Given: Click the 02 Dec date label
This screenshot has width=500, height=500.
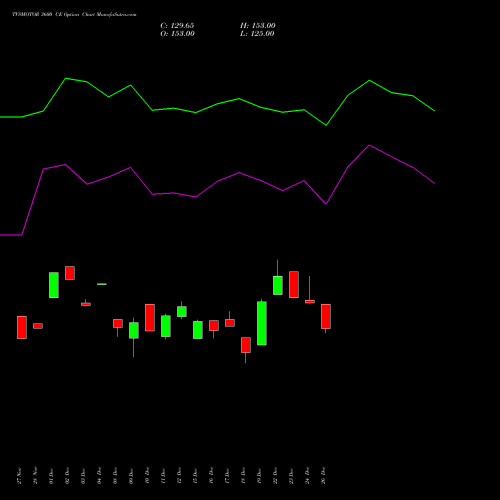Looking at the screenshot, I should (x=67, y=476).
